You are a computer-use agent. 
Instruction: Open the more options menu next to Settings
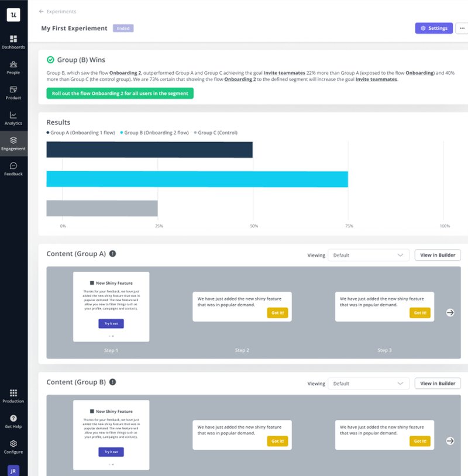click(462, 27)
